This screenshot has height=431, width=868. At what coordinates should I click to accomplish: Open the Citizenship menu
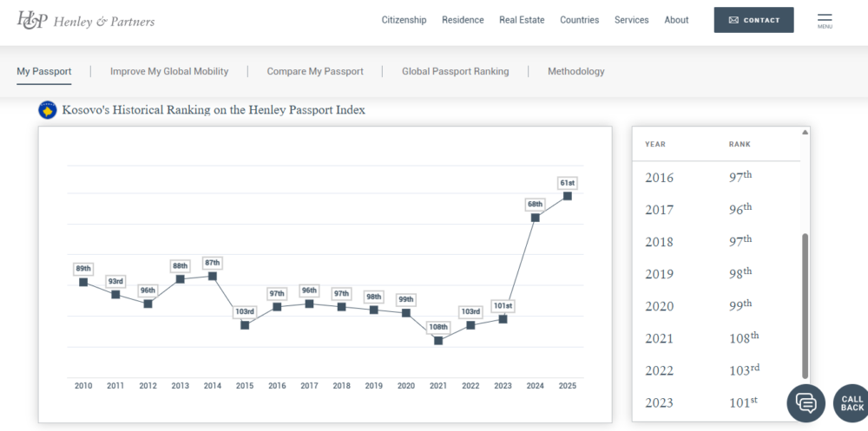pos(404,20)
